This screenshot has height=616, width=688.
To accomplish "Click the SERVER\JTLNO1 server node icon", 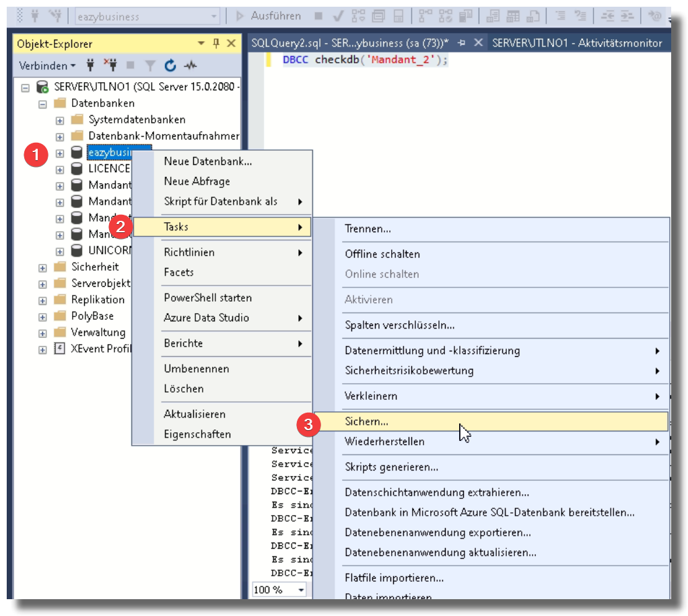I will 42,87.
